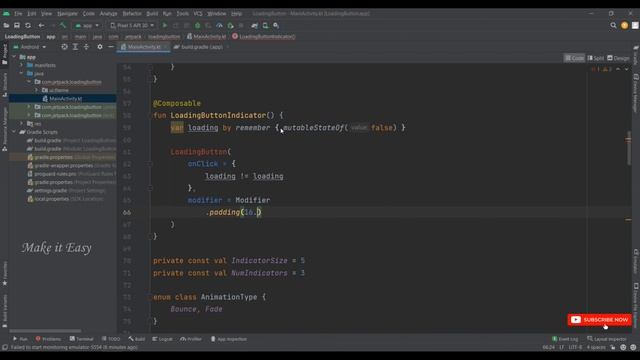Click the Make Project hammer icon
The image size is (640, 360).
coord(63,25)
